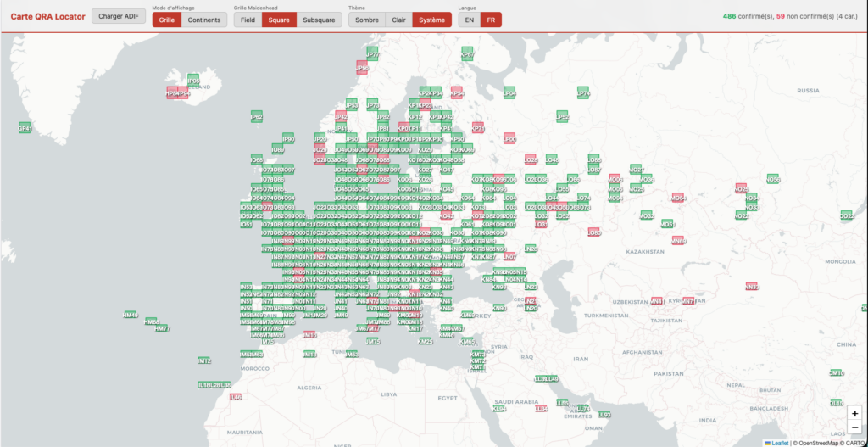Click the green LP74 grid marker

pyautogui.click(x=583, y=92)
